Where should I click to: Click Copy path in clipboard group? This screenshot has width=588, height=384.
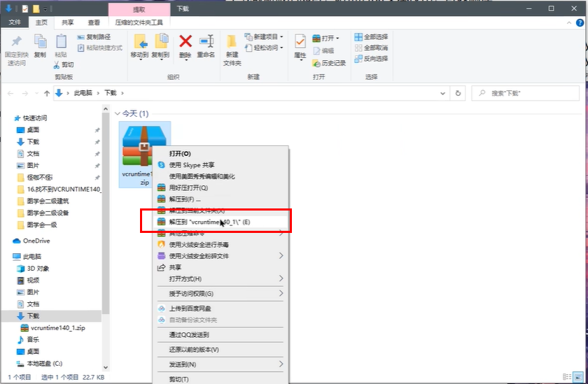click(x=94, y=36)
